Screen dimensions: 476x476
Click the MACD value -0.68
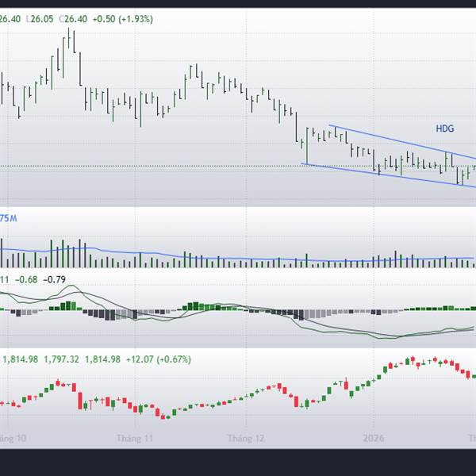pos(26,279)
